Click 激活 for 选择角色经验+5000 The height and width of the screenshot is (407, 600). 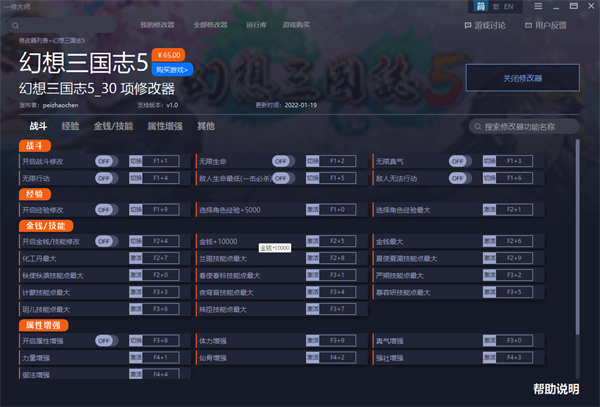[x=312, y=210]
